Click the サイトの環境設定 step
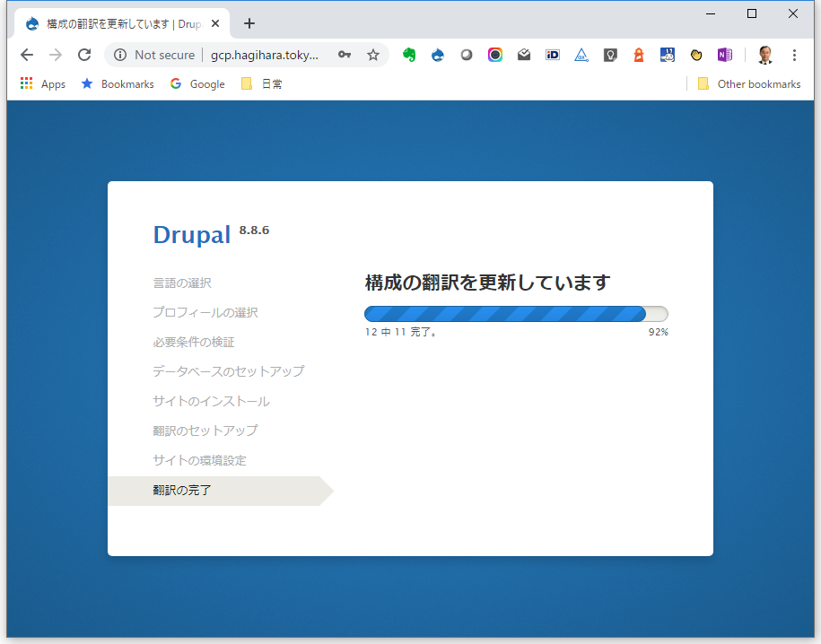821x644 pixels. coord(199,460)
